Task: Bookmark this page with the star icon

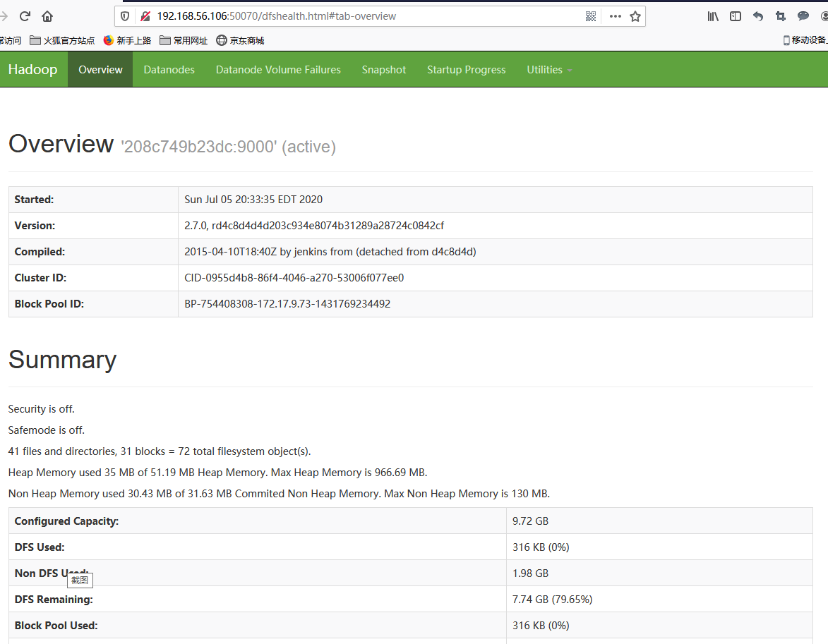Action: click(635, 16)
